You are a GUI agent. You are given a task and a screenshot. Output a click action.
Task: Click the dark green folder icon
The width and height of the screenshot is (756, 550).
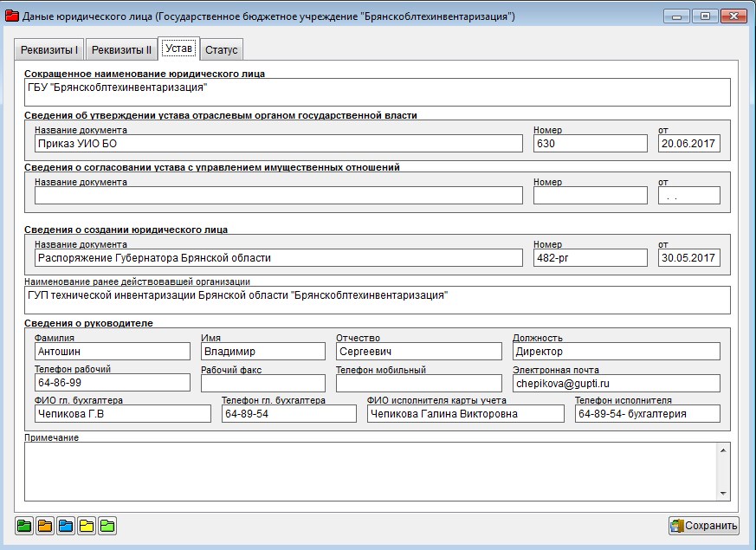[24, 526]
